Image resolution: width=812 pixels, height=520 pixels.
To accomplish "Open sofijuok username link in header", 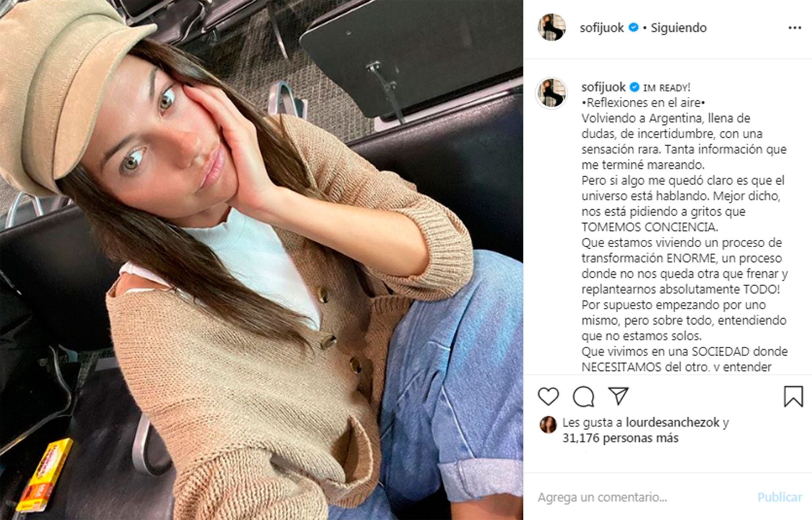I will coord(601,28).
